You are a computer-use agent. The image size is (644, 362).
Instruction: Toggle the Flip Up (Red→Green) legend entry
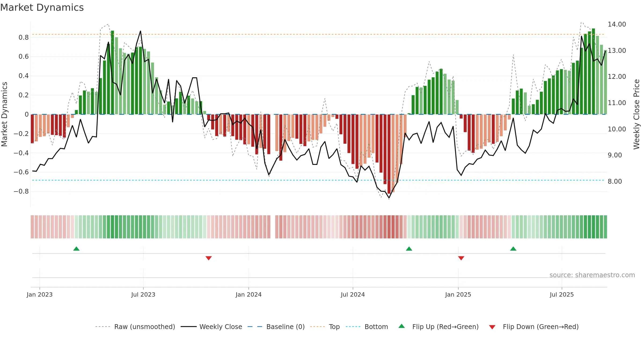pos(438,327)
